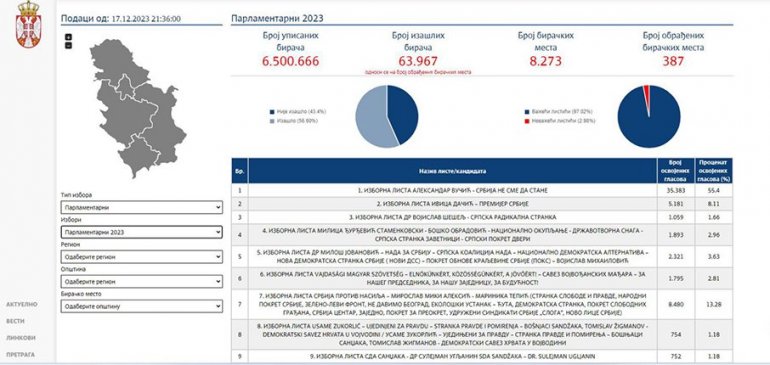Open ЛИНКОВИ in the sidebar menu
The height and width of the screenshot is (365, 770).
pyautogui.click(x=21, y=338)
